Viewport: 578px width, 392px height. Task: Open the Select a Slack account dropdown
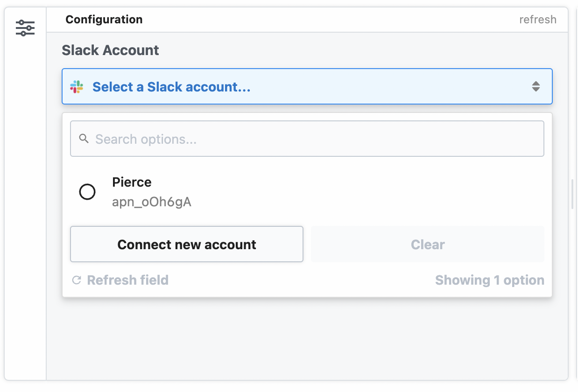[x=307, y=86]
